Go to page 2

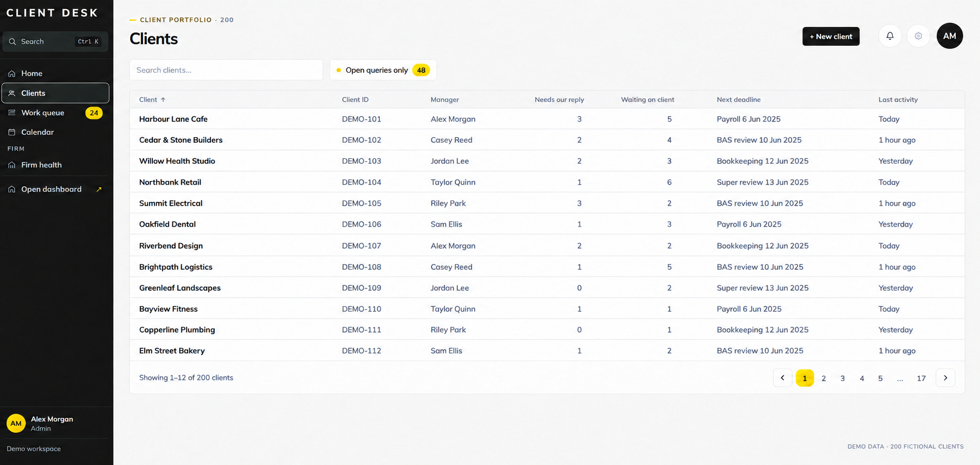(x=823, y=378)
